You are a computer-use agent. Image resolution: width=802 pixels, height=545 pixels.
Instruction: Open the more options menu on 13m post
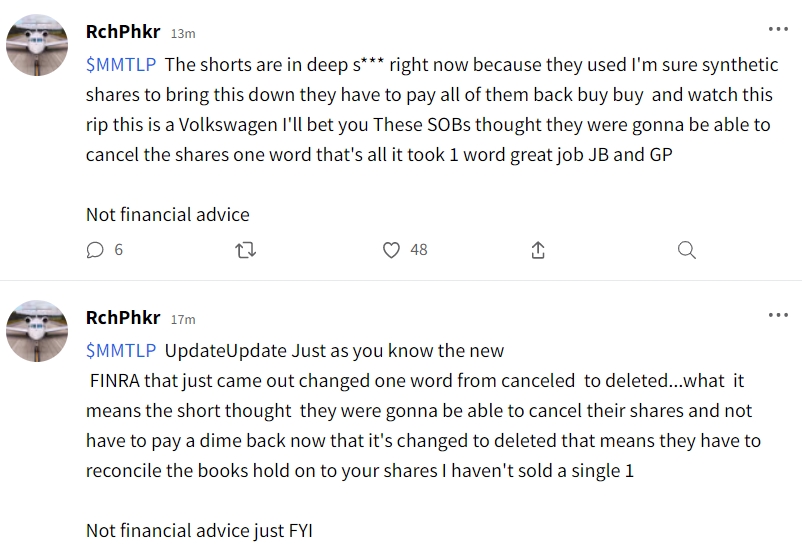(777, 29)
